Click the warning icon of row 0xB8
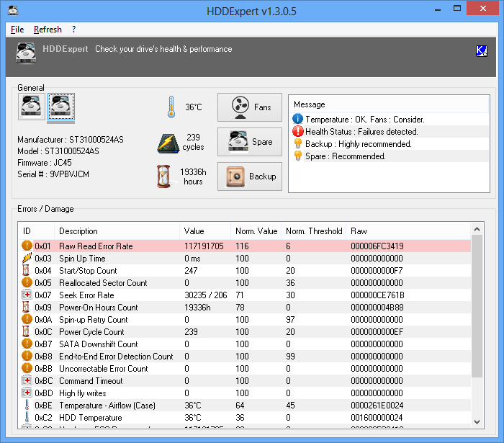 pyautogui.click(x=27, y=356)
